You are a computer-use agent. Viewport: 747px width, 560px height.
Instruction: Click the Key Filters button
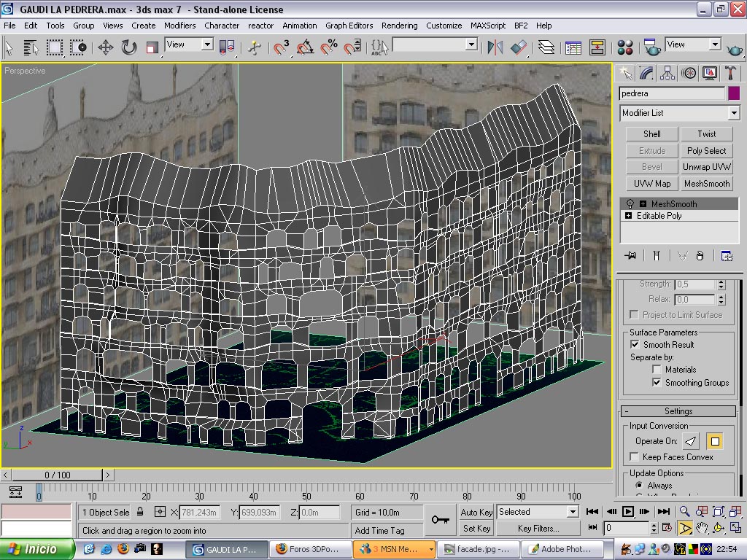pos(538,529)
